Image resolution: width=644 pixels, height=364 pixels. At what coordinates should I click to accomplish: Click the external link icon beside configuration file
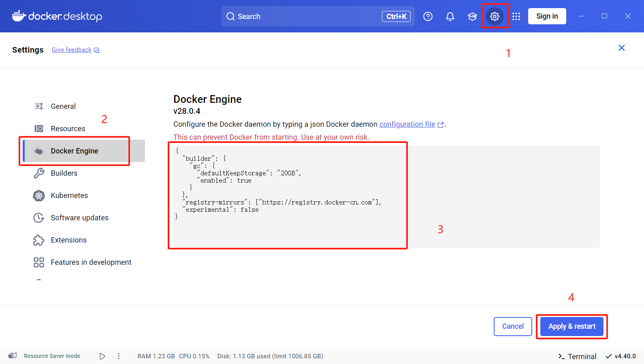point(441,125)
